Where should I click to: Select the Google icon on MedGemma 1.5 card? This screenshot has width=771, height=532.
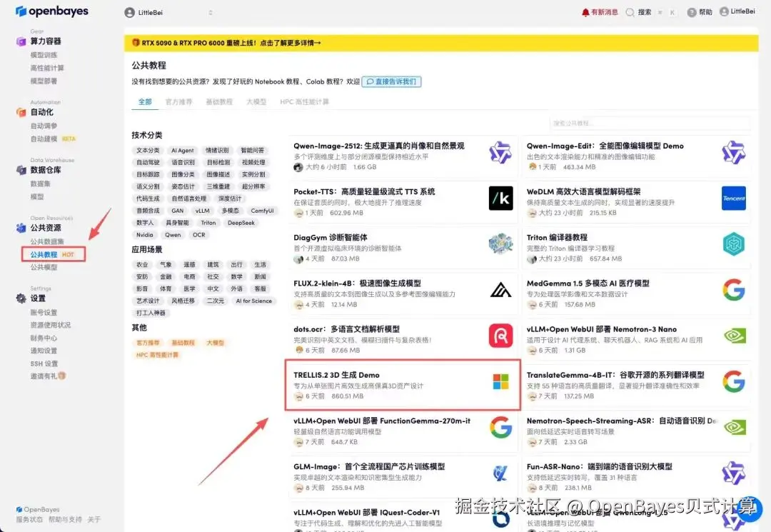click(x=734, y=290)
